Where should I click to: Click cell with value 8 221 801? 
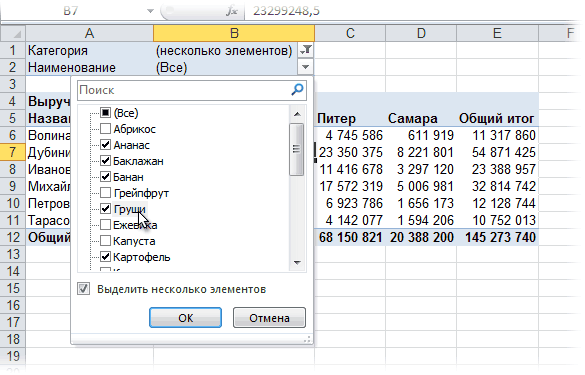[421, 152]
